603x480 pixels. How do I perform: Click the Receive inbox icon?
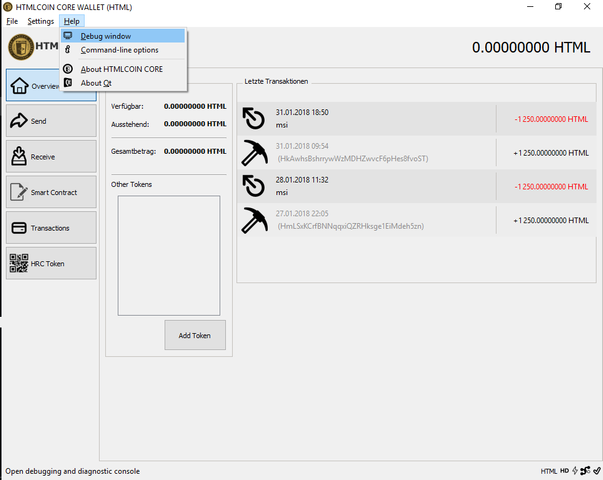[19, 156]
